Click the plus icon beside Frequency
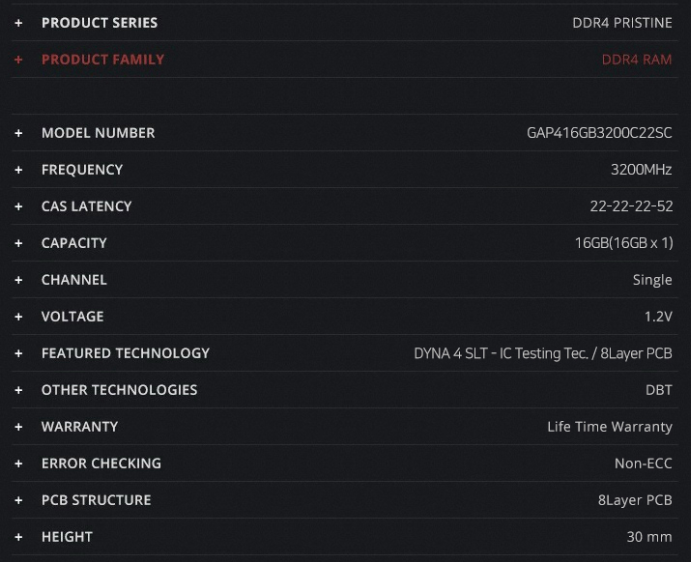691x562 pixels. point(19,170)
